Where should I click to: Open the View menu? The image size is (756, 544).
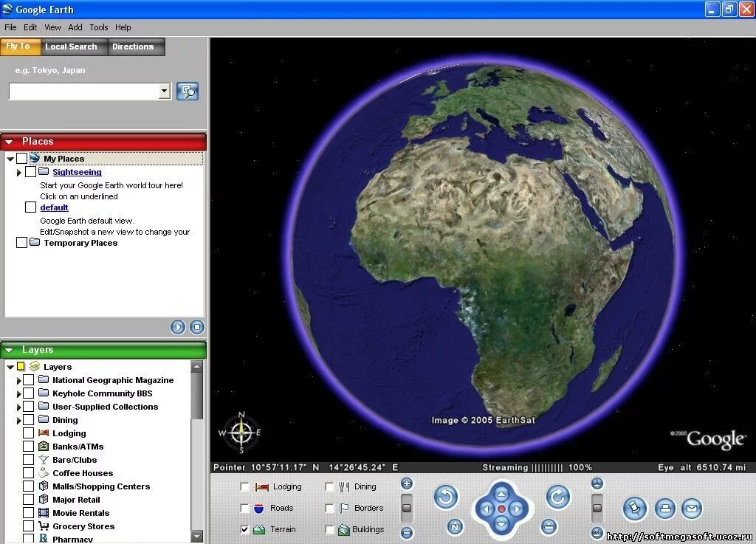(52, 27)
